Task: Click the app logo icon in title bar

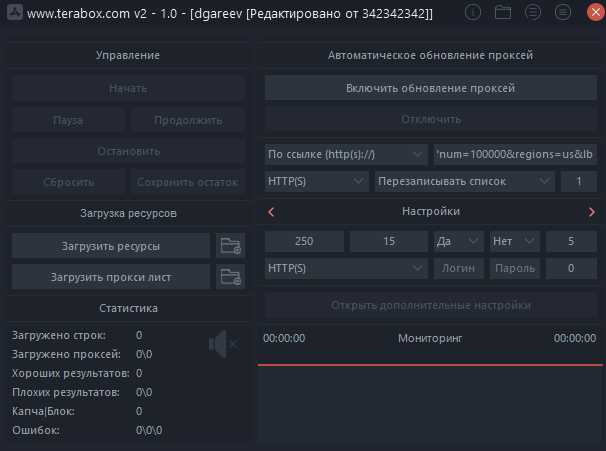Action: click(x=15, y=12)
